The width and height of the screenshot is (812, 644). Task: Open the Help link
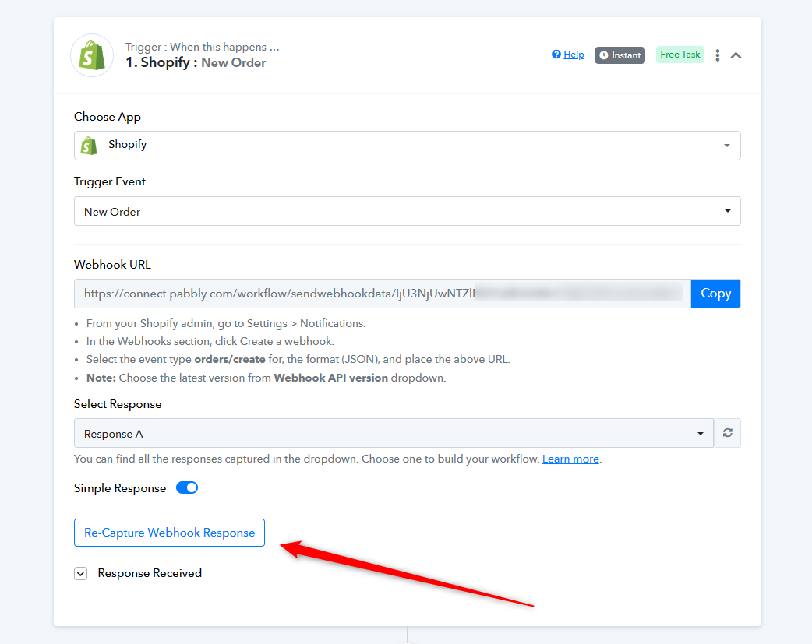click(574, 55)
